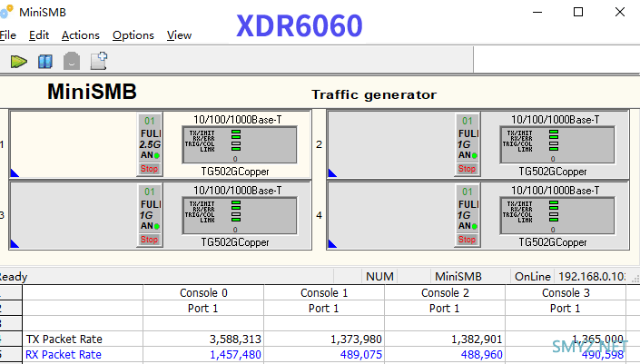Click the blue corner triangle on card 4
This screenshot has width=640, height=364.
pos(332,243)
